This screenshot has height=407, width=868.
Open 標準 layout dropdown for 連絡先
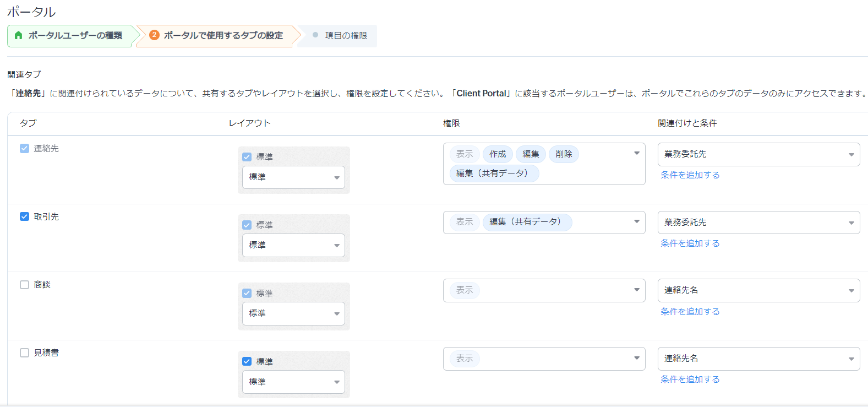(x=293, y=177)
